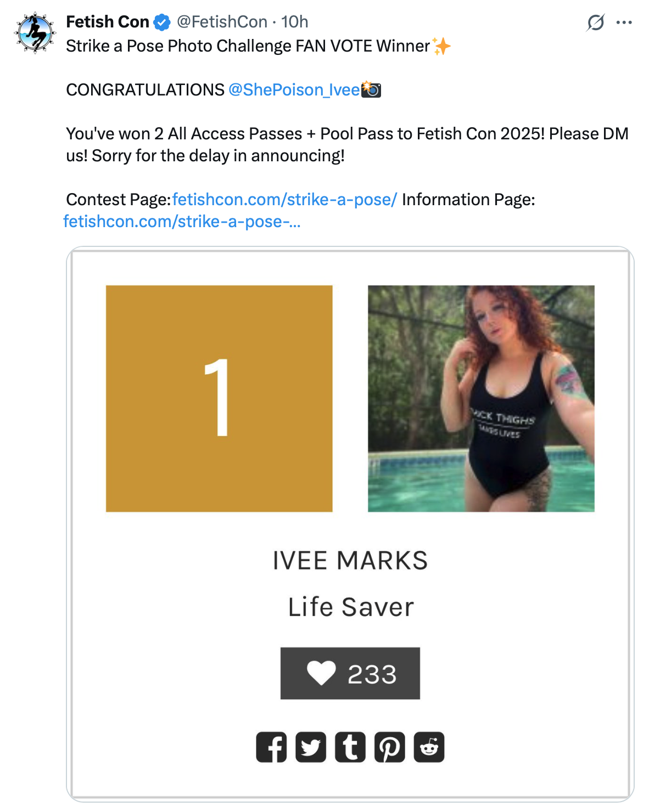Click the gold number 1 rank tile
The height and width of the screenshot is (812, 649).
coord(219,398)
